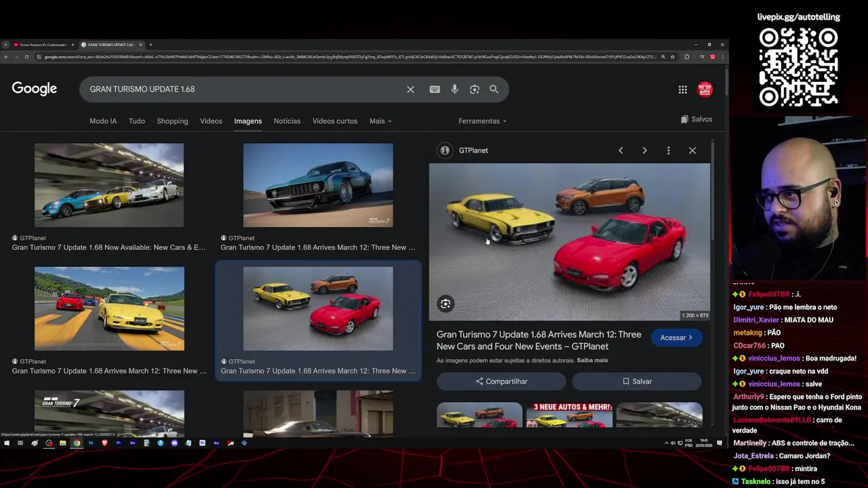Click the Lens search icon on preview image
The image size is (868, 488).
click(446, 304)
